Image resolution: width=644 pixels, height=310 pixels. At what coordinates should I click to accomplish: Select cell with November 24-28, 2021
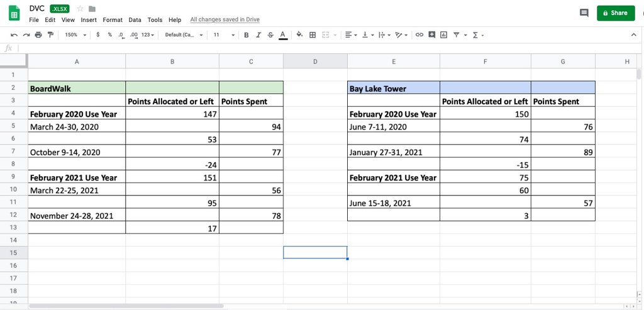point(77,215)
